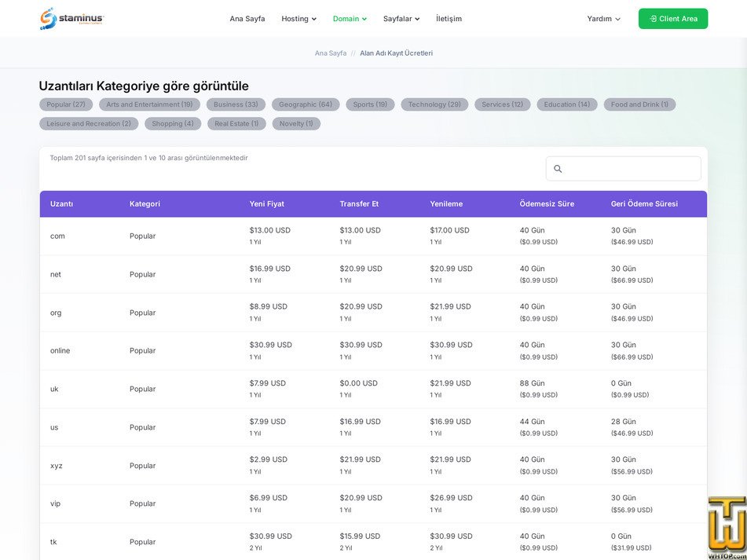747x560 pixels.
Task: Filter by Business (33) category
Action: tap(236, 104)
